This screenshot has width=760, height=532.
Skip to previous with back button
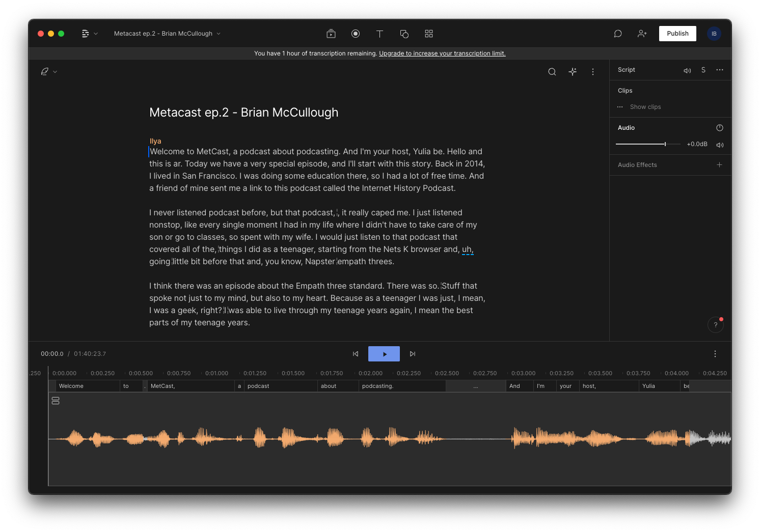(x=356, y=354)
